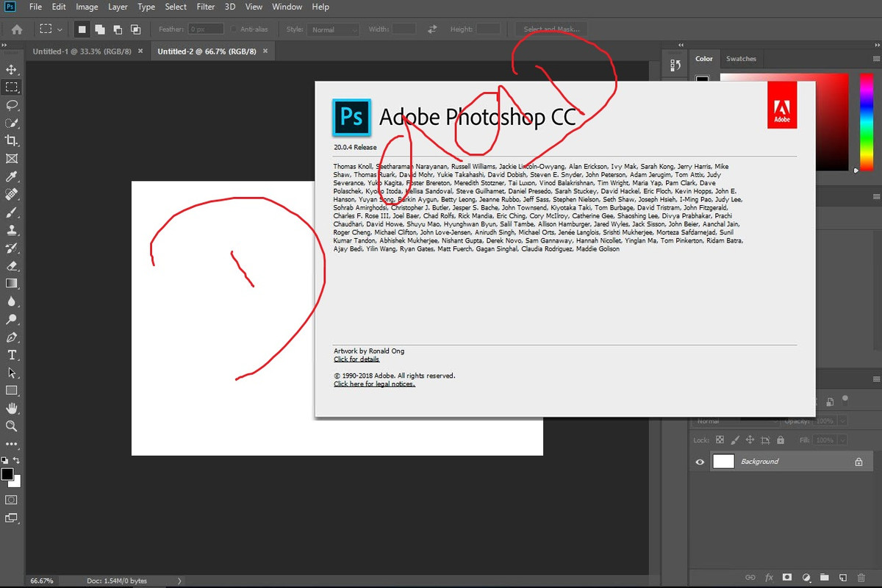
Task: Open the Layer menu
Action: coord(118,7)
